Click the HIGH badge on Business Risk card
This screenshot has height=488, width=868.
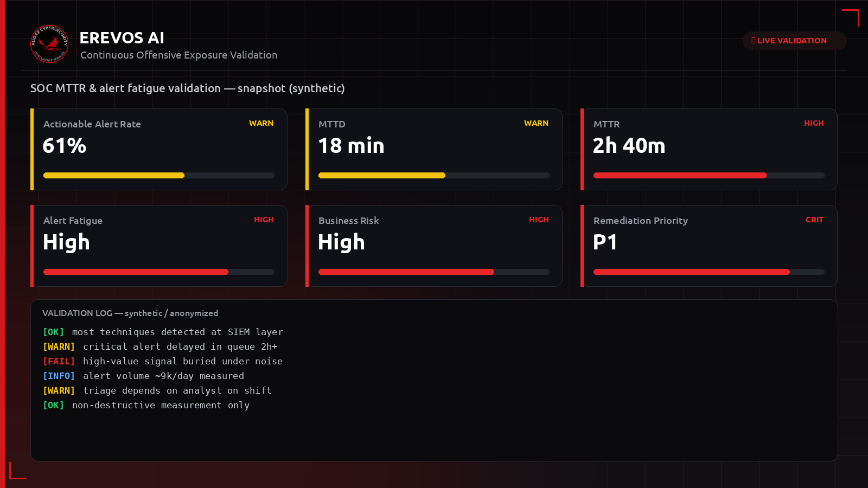click(x=539, y=220)
